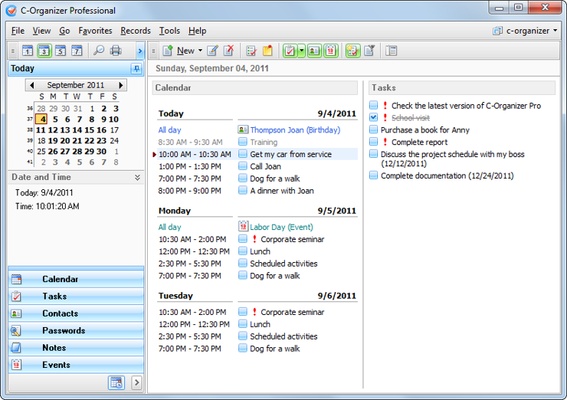Click the green highlighted notes toolbar icon
Viewport: 567px width, 400px height.
click(353, 51)
